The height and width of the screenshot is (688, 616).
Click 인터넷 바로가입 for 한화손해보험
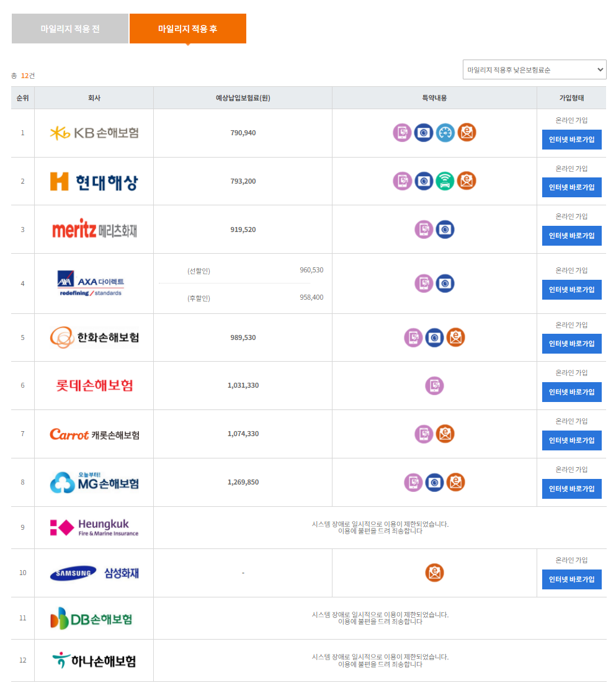click(572, 344)
